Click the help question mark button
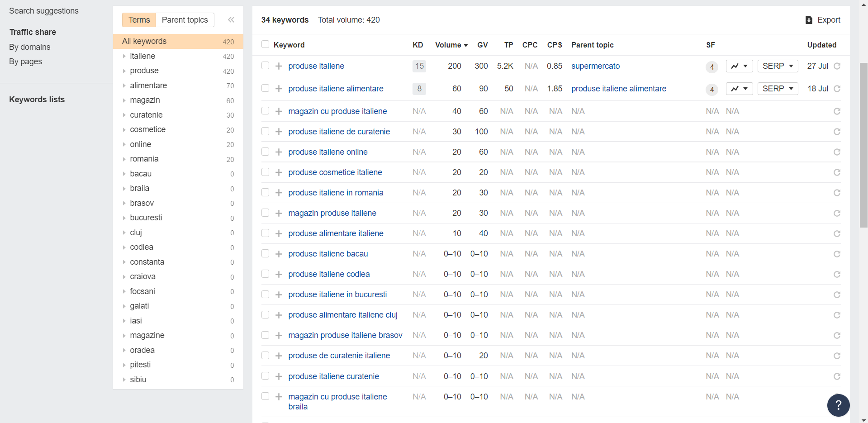Screen dimensions: 868x423 (x=838, y=405)
